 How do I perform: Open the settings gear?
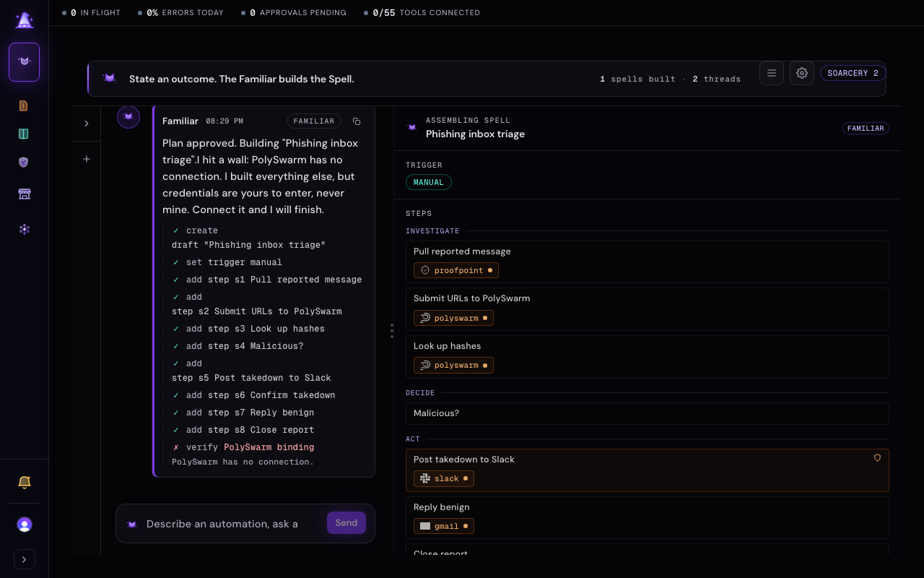[x=802, y=73]
